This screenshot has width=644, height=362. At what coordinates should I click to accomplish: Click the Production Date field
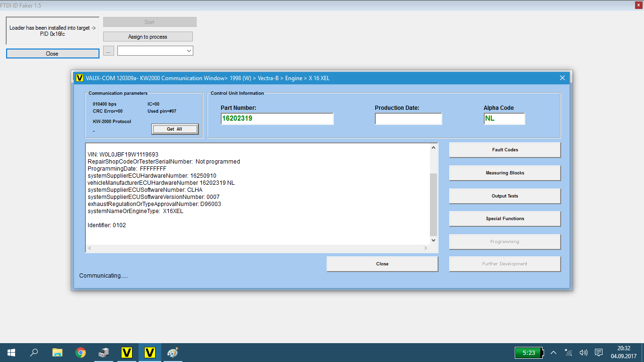tap(408, 119)
